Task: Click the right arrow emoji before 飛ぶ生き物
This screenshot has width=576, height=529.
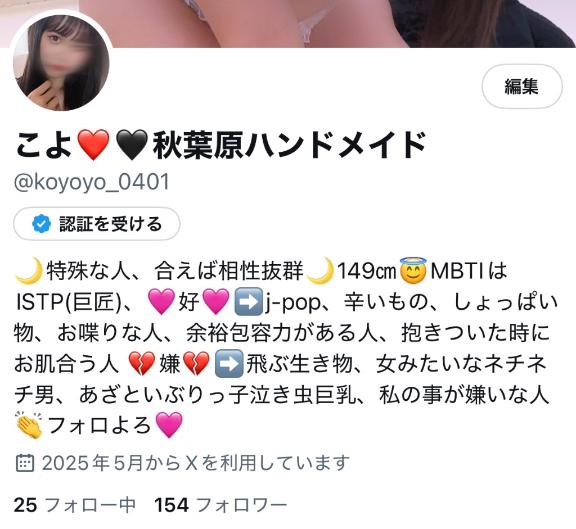Action: pos(229,364)
